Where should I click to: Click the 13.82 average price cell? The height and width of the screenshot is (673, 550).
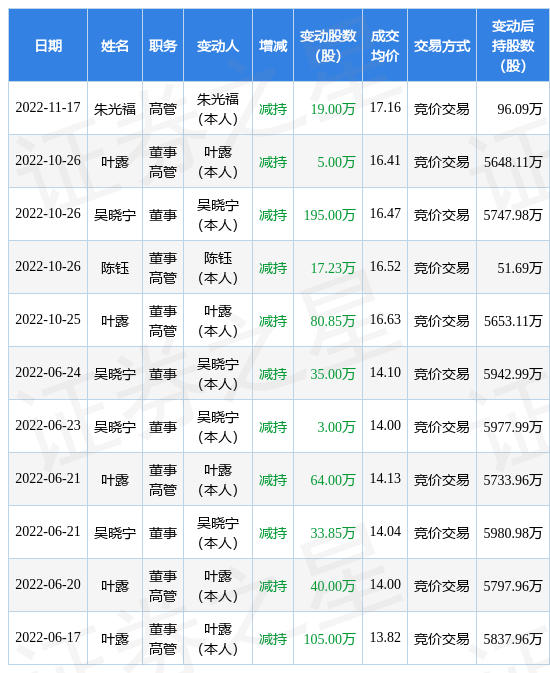[385, 638]
